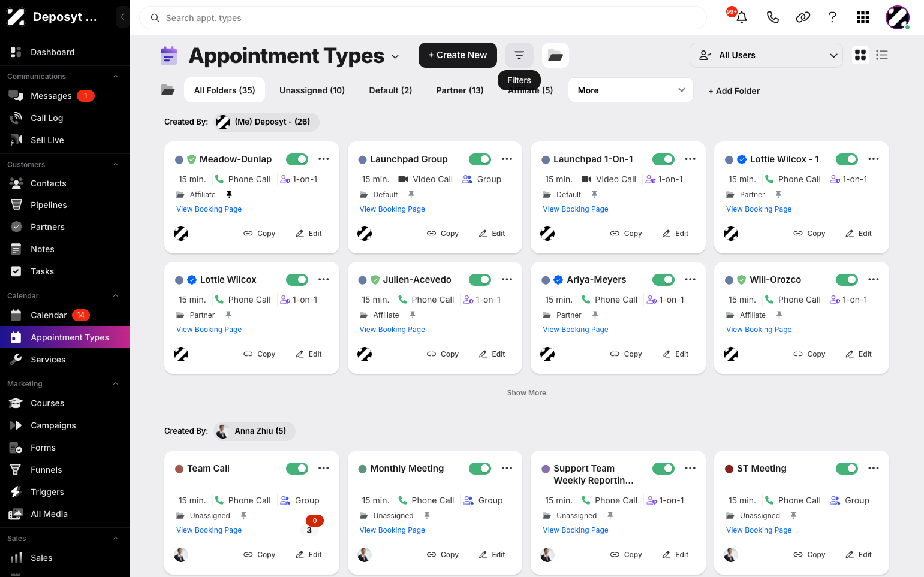This screenshot has width=924, height=577.
Task: Toggle Julien-Acevedo active switch
Action: [480, 280]
